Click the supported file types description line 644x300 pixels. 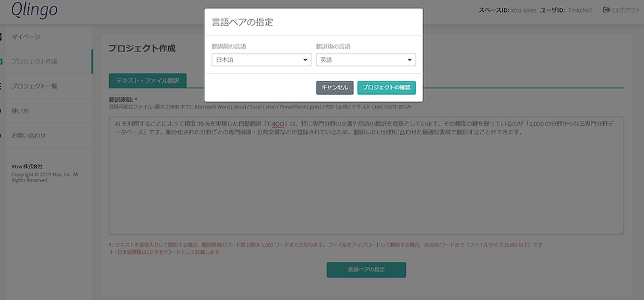[260, 107]
